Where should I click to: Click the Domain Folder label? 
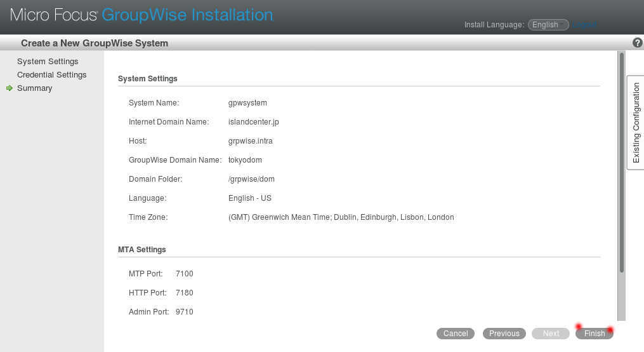(x=155, y=179)
